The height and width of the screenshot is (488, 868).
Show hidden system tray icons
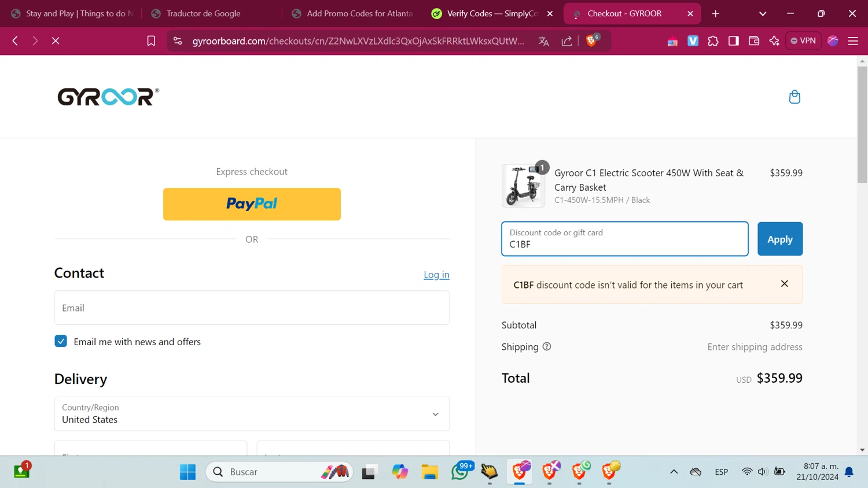(674, 472)
